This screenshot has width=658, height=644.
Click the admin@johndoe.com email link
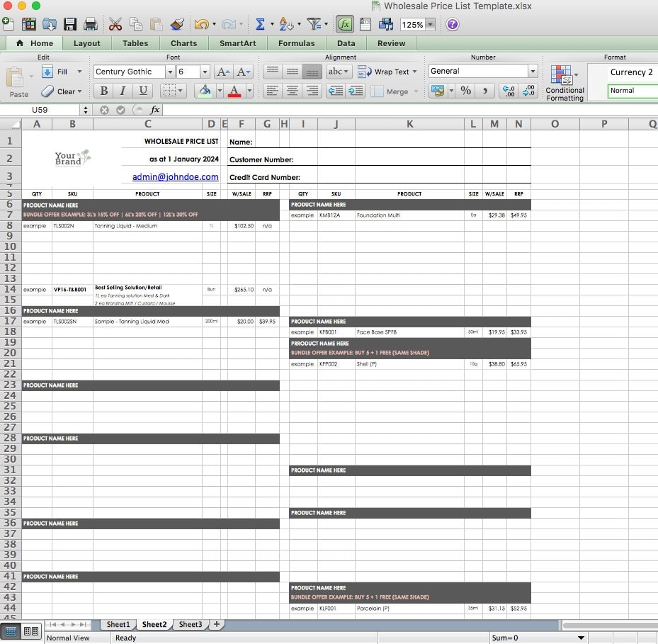(175, 177)
